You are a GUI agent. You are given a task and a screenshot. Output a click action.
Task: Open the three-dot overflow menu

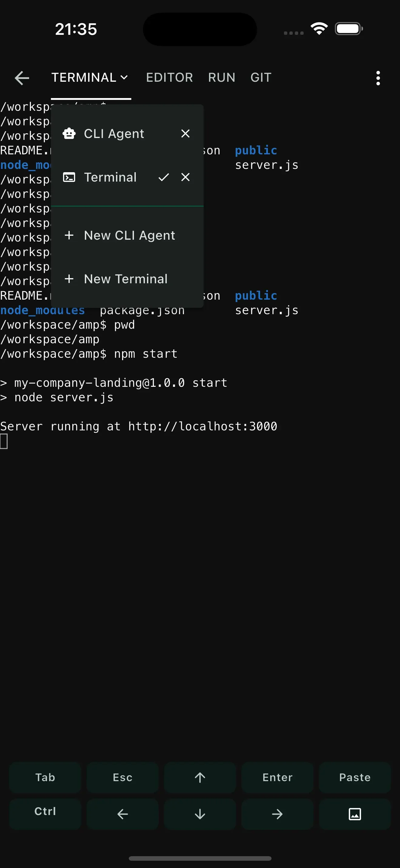pos(378,78)
